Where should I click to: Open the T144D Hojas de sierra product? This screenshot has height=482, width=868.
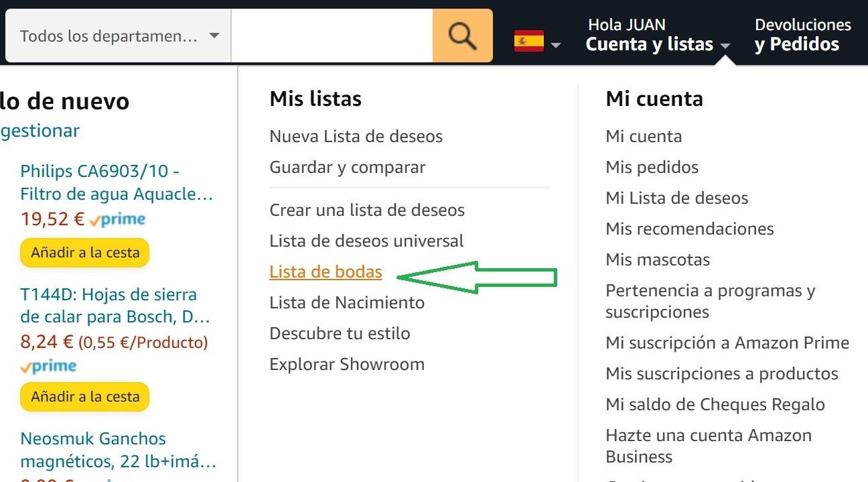[x=115, y=305]
